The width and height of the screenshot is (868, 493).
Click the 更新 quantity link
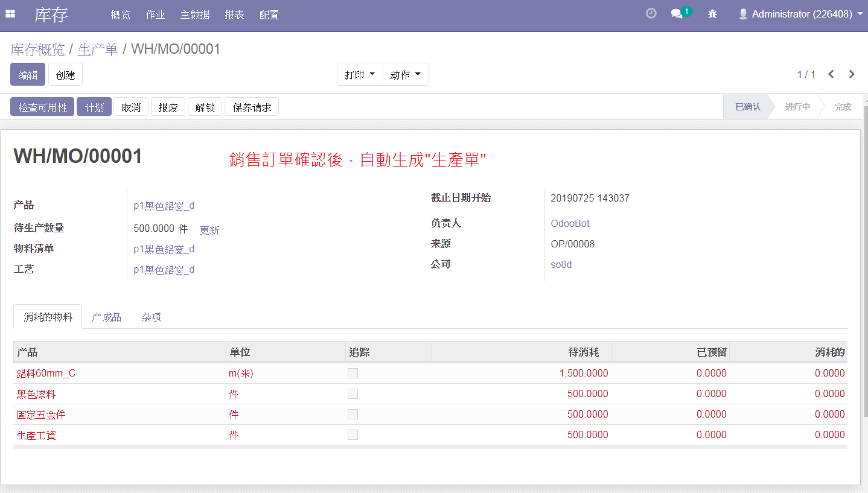pyautogui.click(x=209, y=230)
